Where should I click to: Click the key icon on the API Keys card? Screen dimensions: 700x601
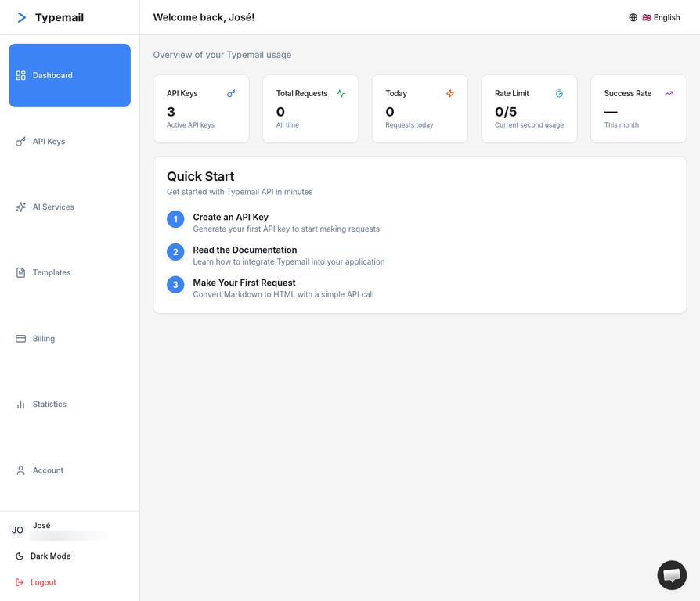coord(231,92)
